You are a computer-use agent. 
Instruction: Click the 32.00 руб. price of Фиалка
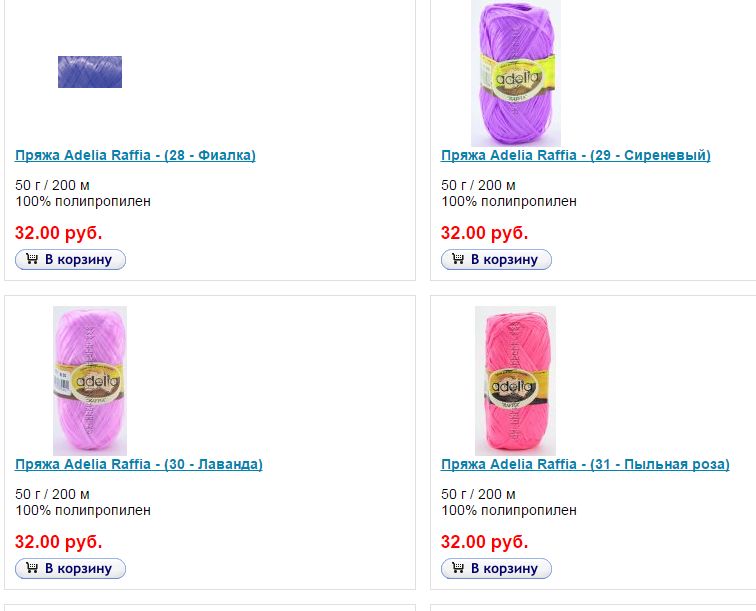[59, 233]
